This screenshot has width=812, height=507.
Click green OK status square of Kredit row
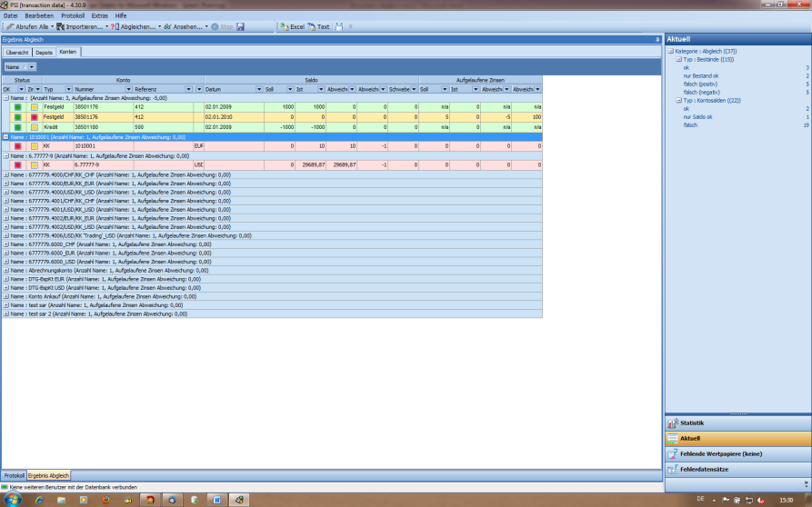tap(17, 127)
